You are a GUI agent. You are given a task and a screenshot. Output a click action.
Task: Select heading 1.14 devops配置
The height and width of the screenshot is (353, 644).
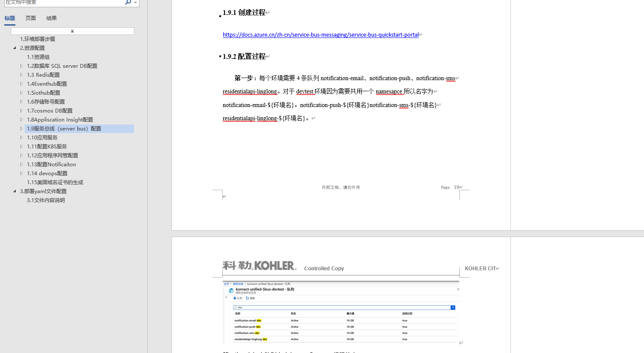[x=47, y=174]
